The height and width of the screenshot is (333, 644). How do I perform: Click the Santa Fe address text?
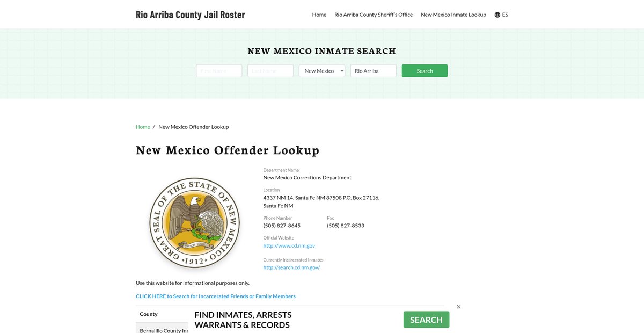pyautogui.click(x=321, y=201)
